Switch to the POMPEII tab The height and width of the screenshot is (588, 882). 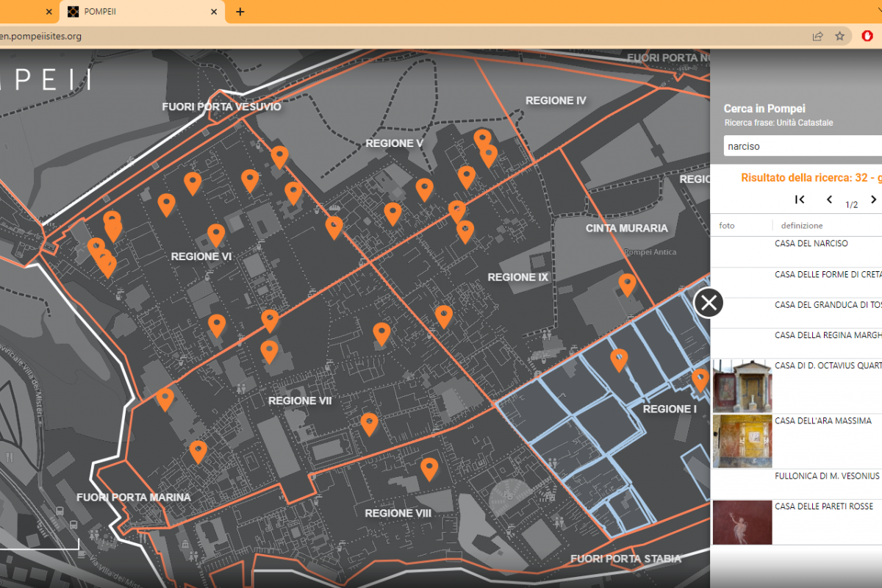pyautogui.click(x=142, y=12)
